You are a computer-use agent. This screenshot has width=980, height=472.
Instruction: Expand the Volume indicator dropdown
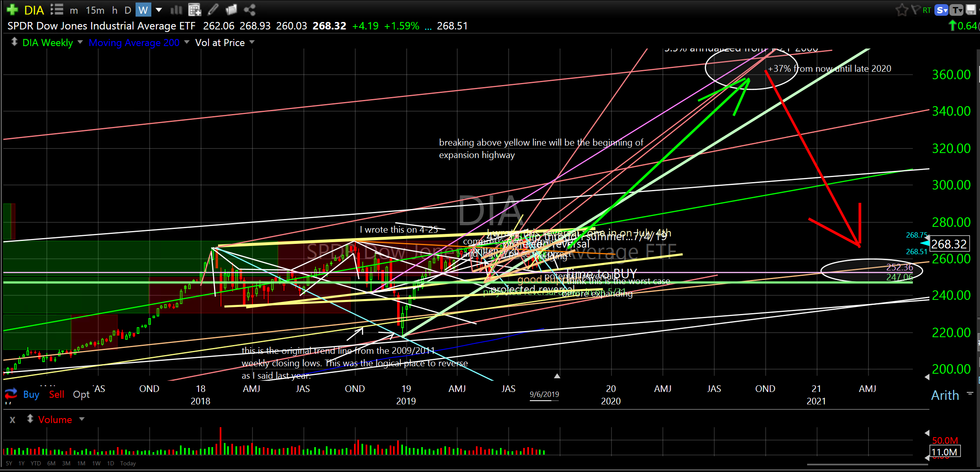coord(82,419)
